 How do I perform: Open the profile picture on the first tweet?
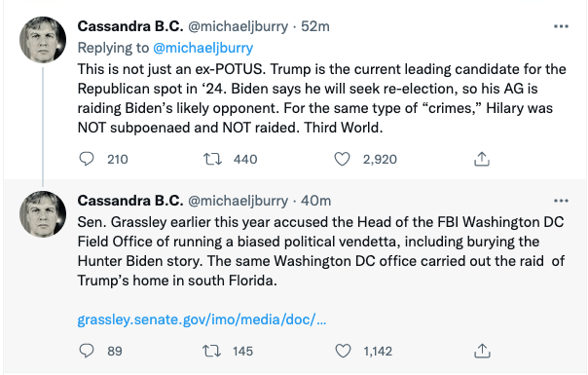43,40
